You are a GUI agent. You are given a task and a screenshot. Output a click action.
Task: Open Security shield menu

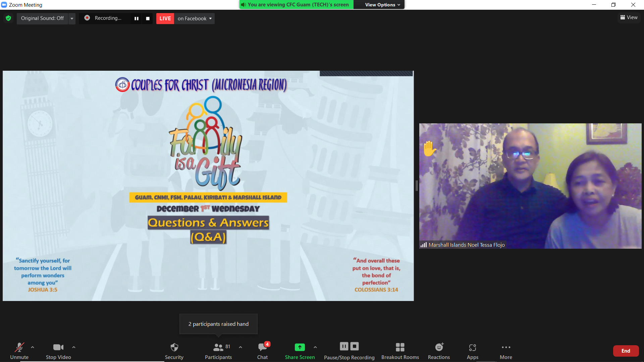(x=174, y=351)
